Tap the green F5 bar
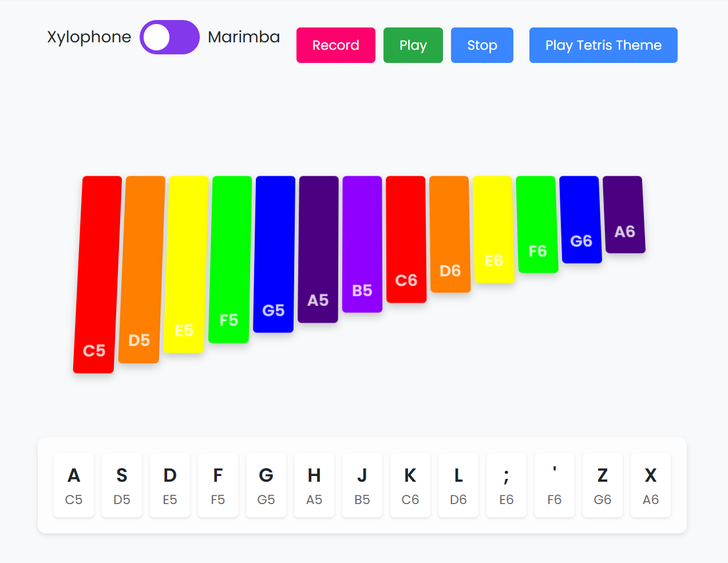The width and height of the screenshot is (728, 563). pos(230,260)
